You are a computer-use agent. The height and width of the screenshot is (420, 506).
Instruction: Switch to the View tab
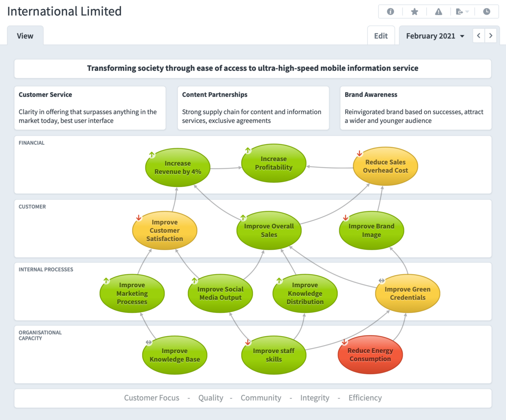[25, 36]
